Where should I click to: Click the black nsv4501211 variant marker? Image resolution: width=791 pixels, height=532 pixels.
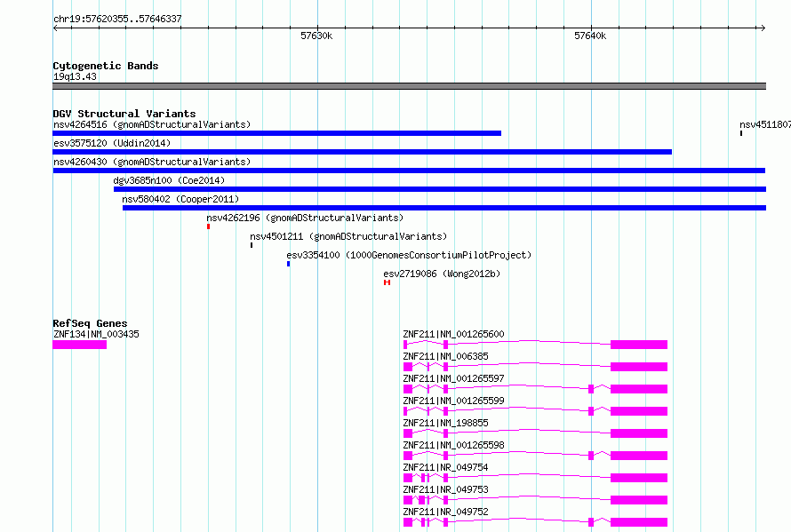pyautogui.click(x=252, y=246)
